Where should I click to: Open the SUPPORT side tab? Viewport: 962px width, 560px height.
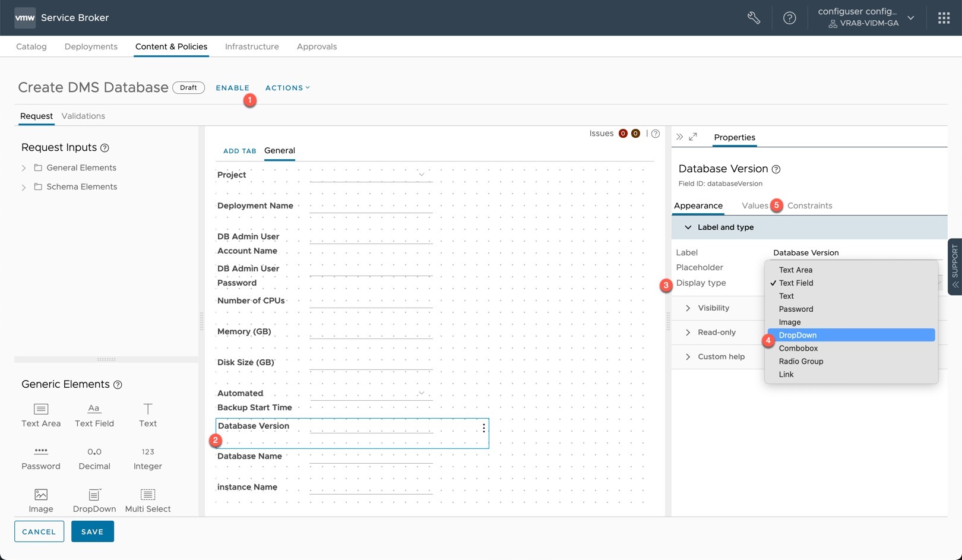955,267
